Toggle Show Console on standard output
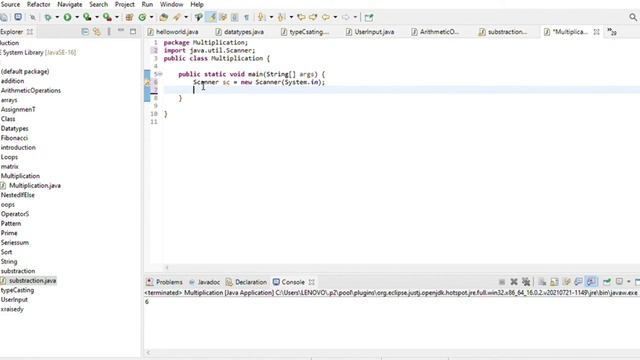Screen dimensions: 640x360 coord(578,282)
